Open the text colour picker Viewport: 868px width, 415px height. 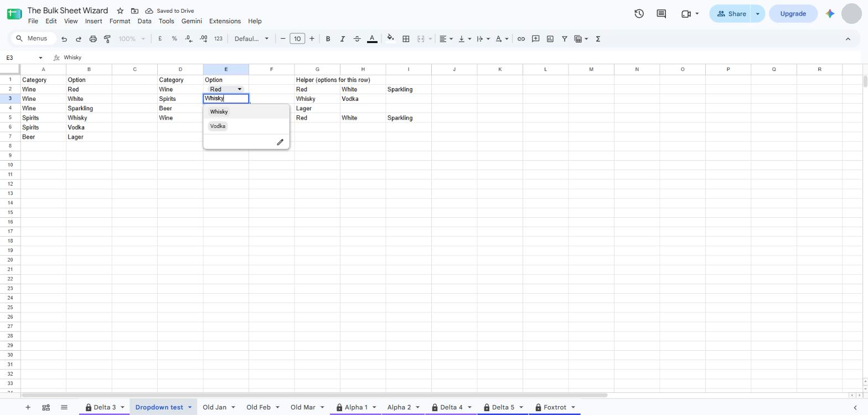pyautogui.click(x=372, y=39)
